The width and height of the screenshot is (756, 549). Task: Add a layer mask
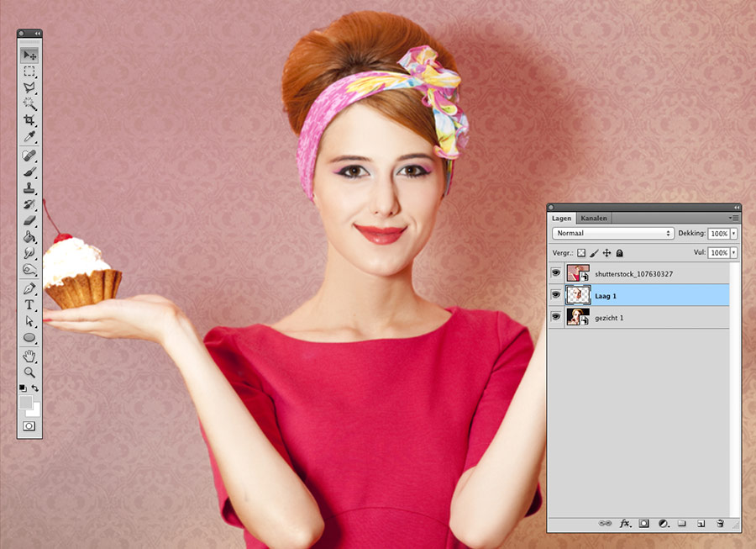click(x=643, y=524)
